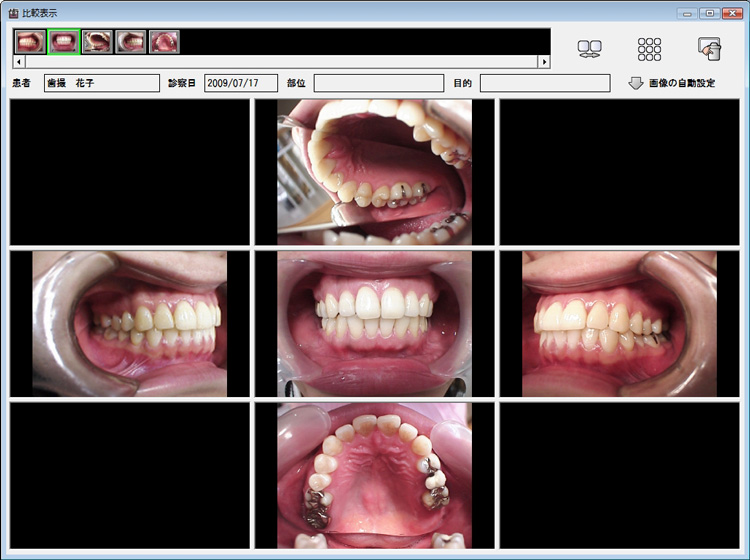Click the empty top-left image cell

[x=130, y=172]
